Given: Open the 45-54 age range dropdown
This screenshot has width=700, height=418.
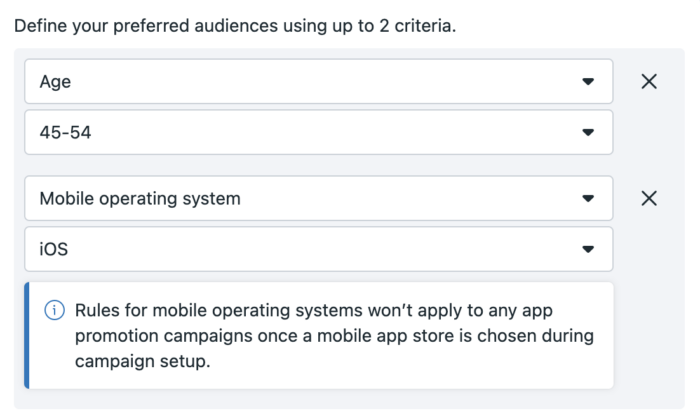Looking at the screenshot, I should pyautogui.click(x=319, y=132).
